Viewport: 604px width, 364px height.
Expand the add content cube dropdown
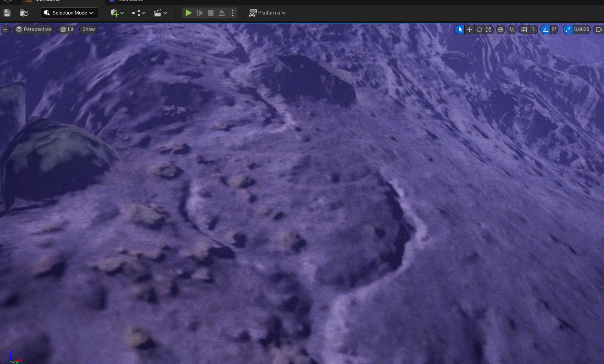[117, 13]
